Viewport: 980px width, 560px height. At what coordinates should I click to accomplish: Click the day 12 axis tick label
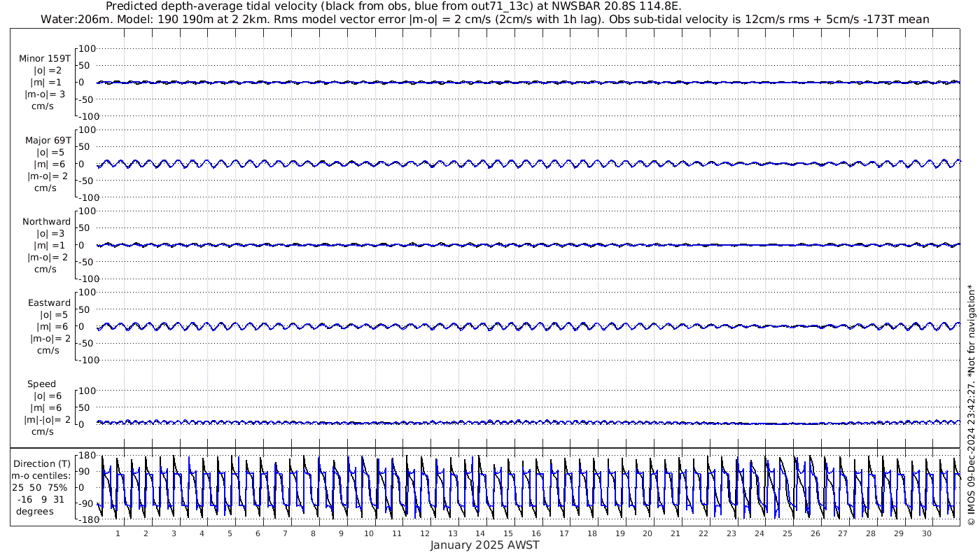click(425, 533)
